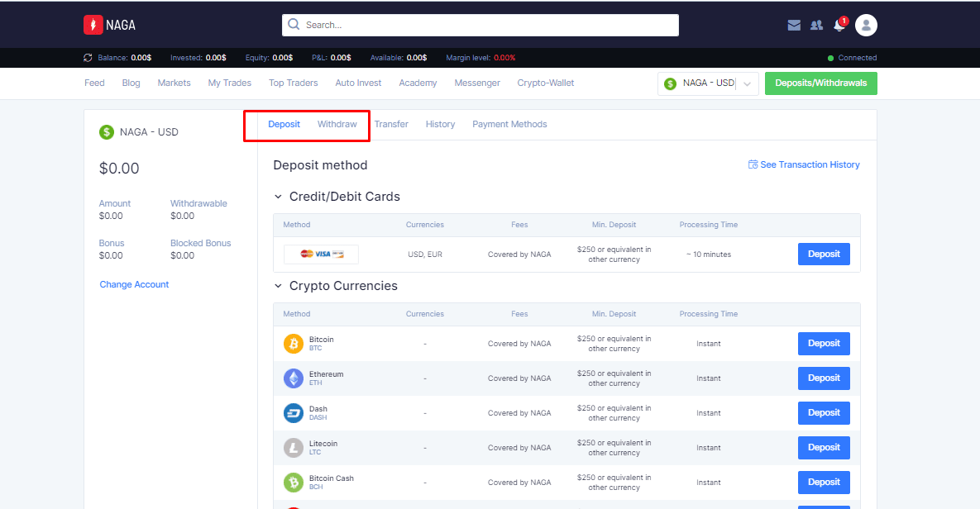Open the Payment Methods tab

[509, 124]
